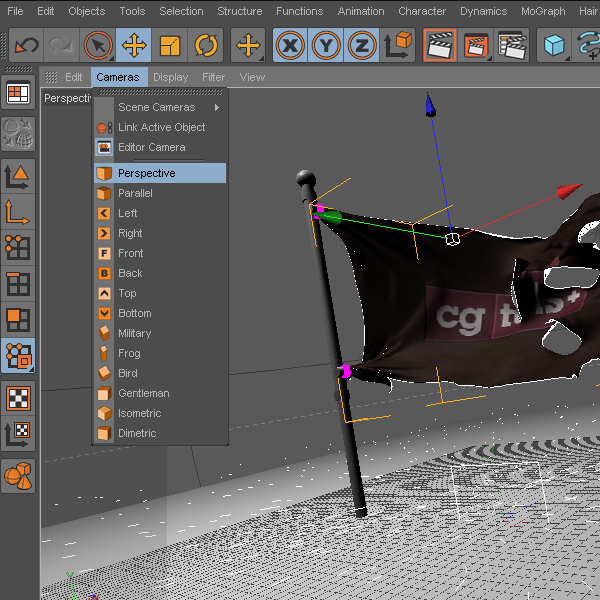The image size is (600, 600).
Task: Select the Texture Axis mode icon
Action: click(18, 434)
